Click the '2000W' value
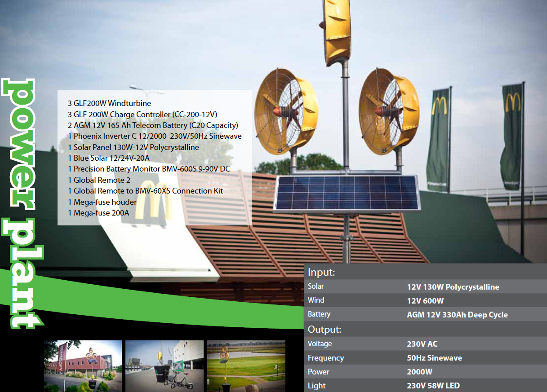The image size is (547, 392). [x=419, y=372]
